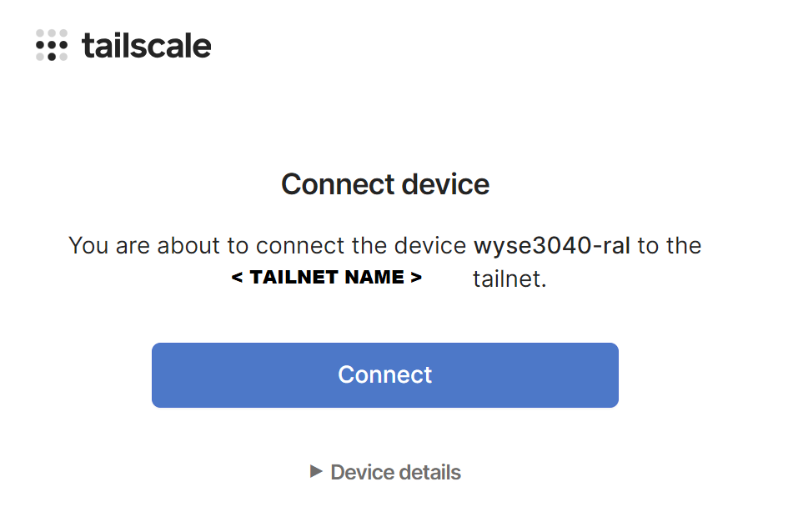Screen dimensions: 788x532
Task: Click 'to the' after the device name
Action: coord(669,246)
